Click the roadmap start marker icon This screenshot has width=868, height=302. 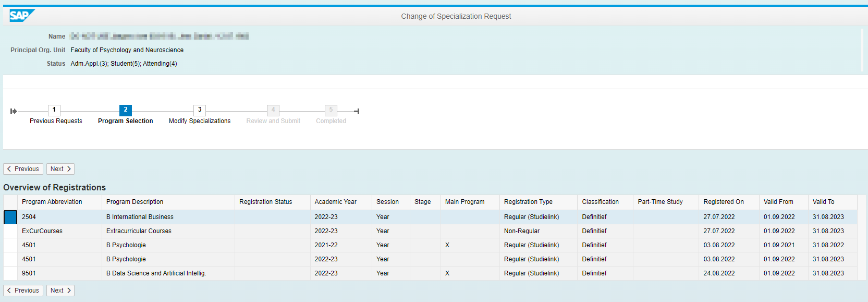(14, 111)
